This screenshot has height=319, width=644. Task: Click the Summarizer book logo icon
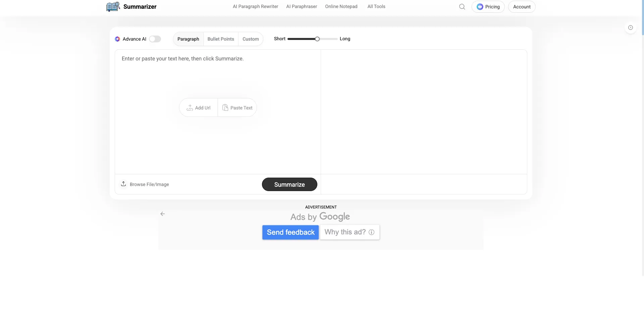click(113, 7)
